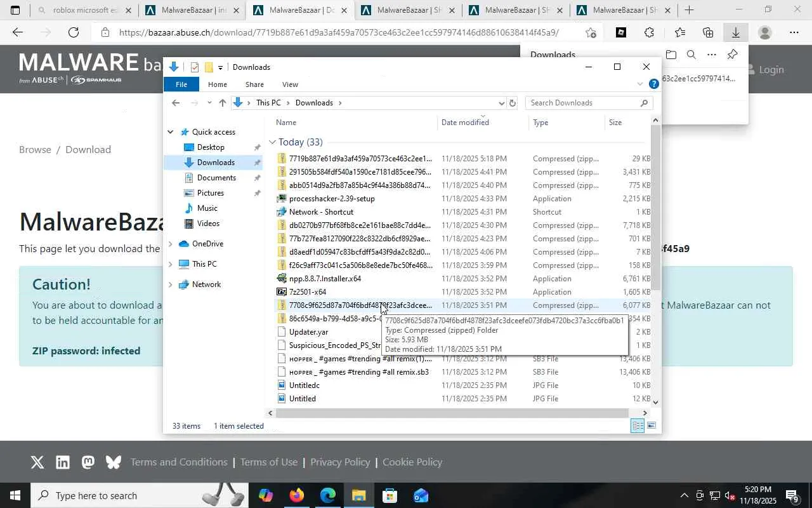Screen dimensions: 812x508
Task: Open the Edge tab actions menu icon
Action: [x=15, y=10]
